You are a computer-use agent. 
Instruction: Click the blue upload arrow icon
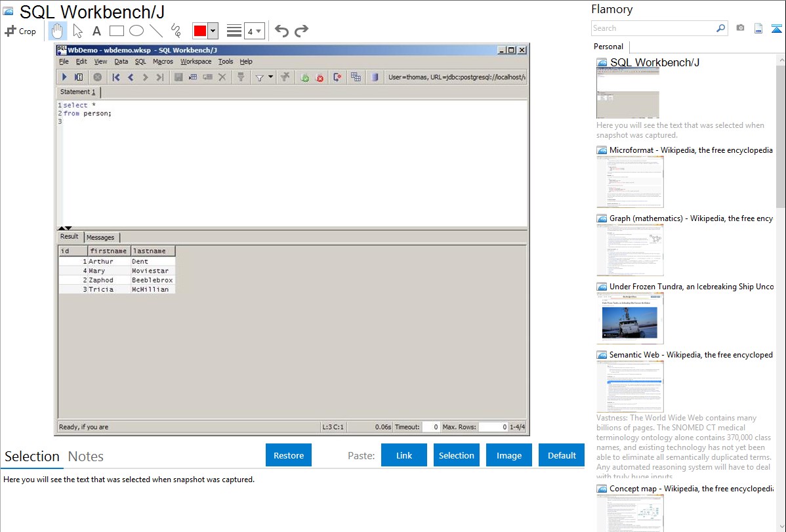[776, 28]
